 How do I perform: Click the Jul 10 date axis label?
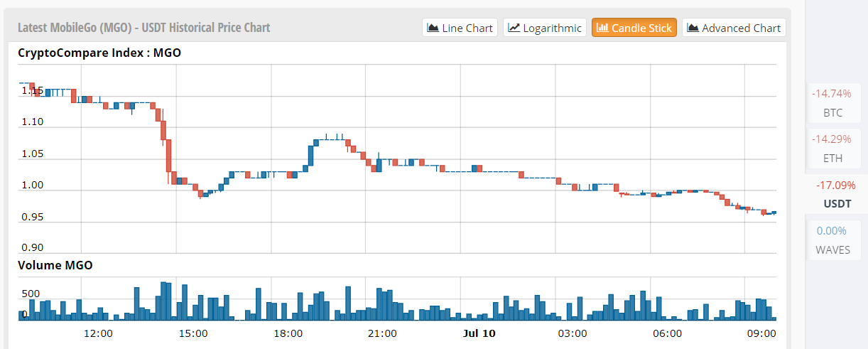pyautogui.click(x=478, y=333)
